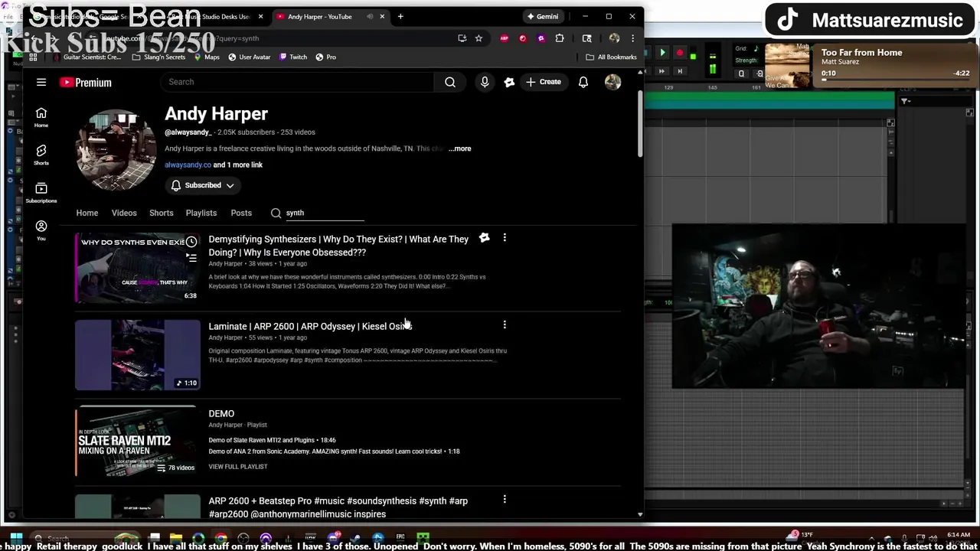
Task: Click fast-forward in the DAW transport
Action: pyautogui.click(x=662, y=70)
